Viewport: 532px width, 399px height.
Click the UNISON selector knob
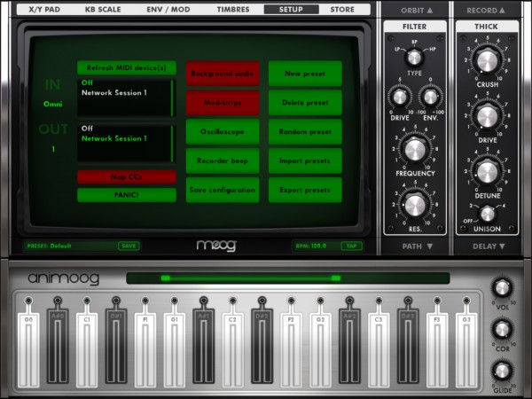[488, 214]
